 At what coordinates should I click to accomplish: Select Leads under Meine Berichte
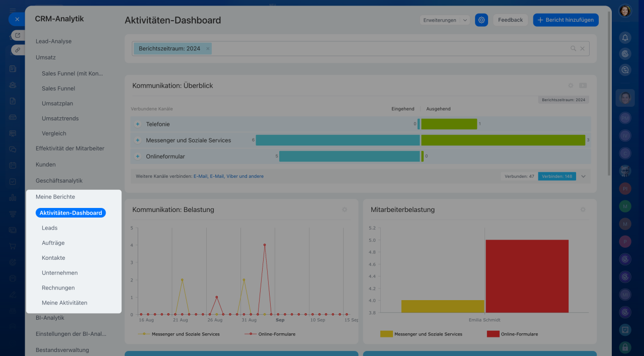(x=49, y=228)
